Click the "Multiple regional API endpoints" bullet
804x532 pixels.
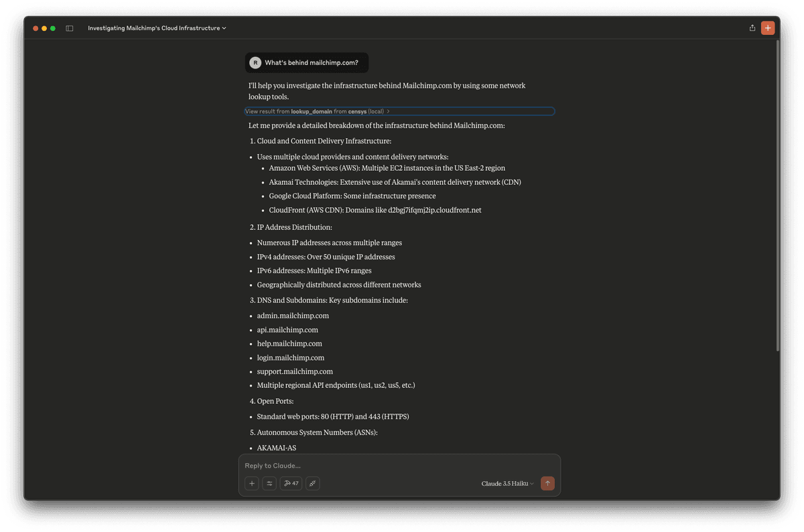(336, 386)
